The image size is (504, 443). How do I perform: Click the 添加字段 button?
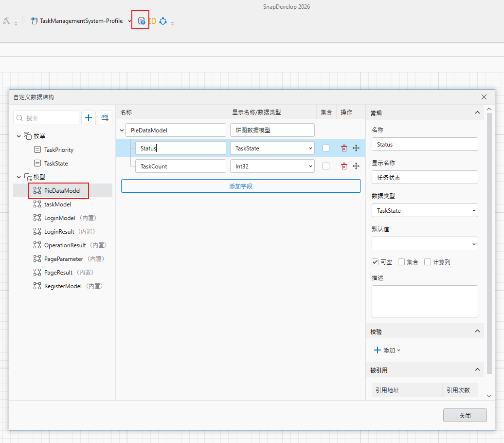tap(241, 186)
